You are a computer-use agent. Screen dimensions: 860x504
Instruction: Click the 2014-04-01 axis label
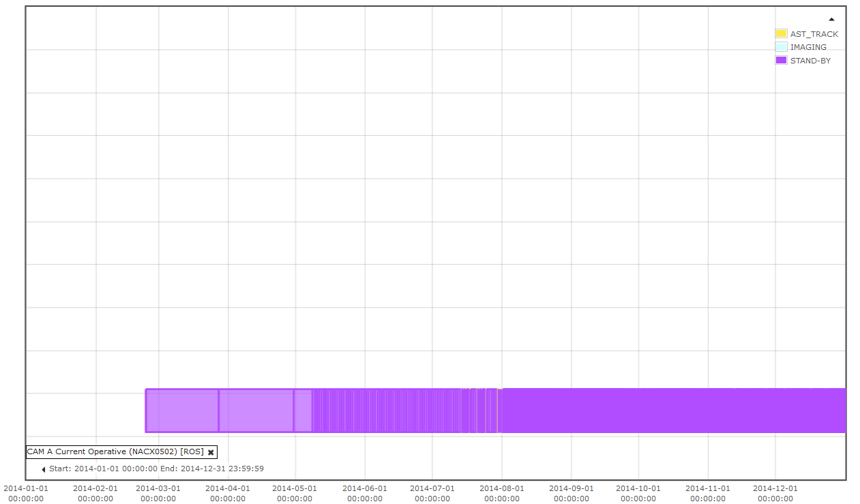tap(228, 493)
